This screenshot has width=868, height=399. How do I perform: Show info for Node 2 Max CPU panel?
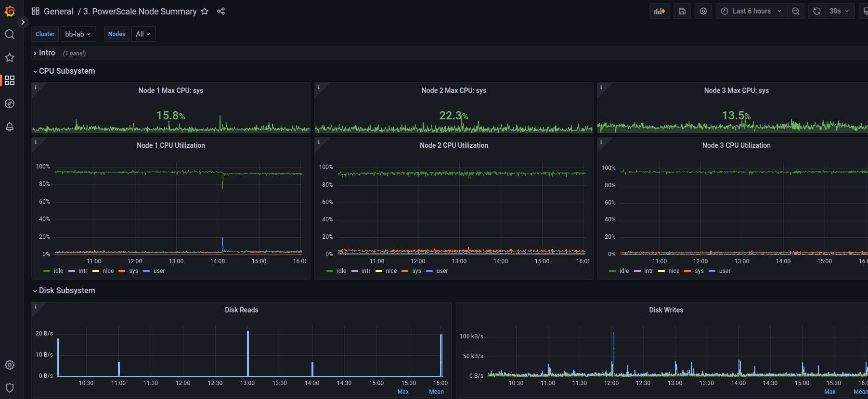click(x=319, y=87)
